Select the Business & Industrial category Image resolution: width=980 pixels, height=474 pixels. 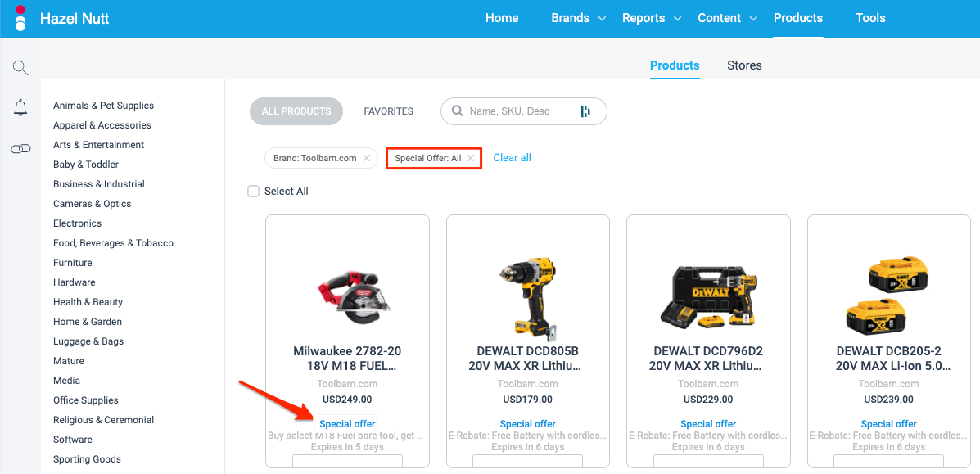click(x=99, y=184)
